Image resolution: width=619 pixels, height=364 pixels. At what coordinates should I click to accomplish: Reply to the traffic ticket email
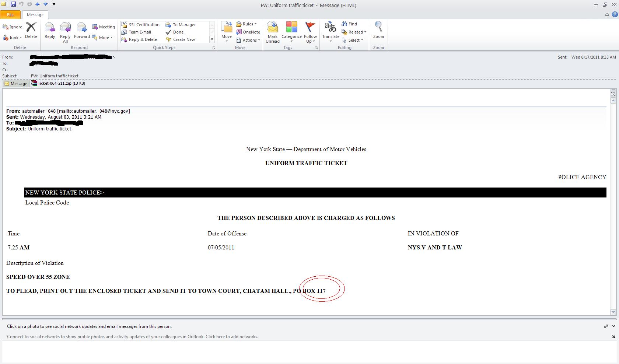(x=50, y=30)
